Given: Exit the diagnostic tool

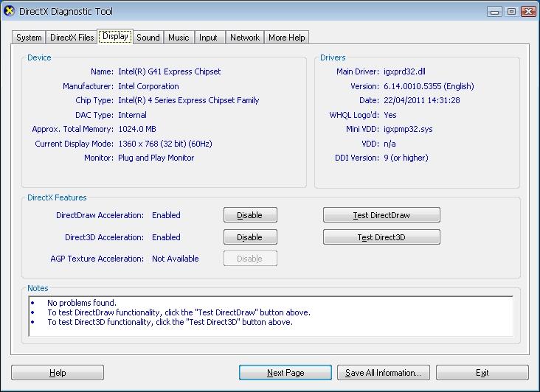Looking at the screenshot, I should (x=482, y=373).
